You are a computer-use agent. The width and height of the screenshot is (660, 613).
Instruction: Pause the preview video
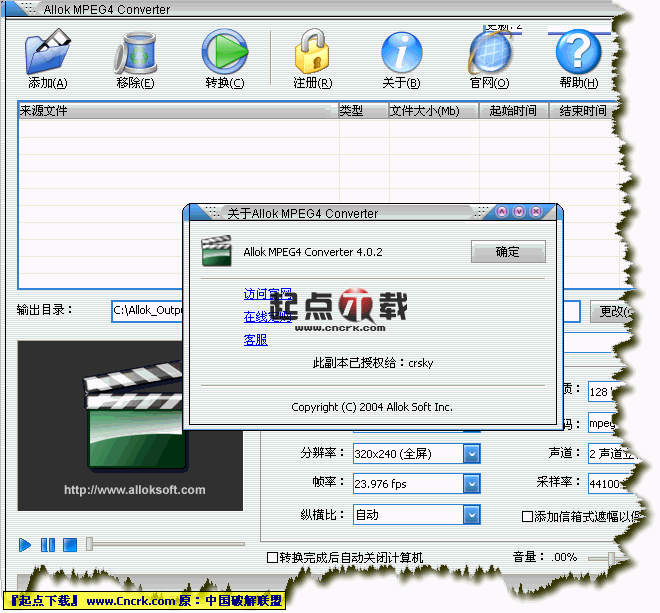tap(48, 545)
